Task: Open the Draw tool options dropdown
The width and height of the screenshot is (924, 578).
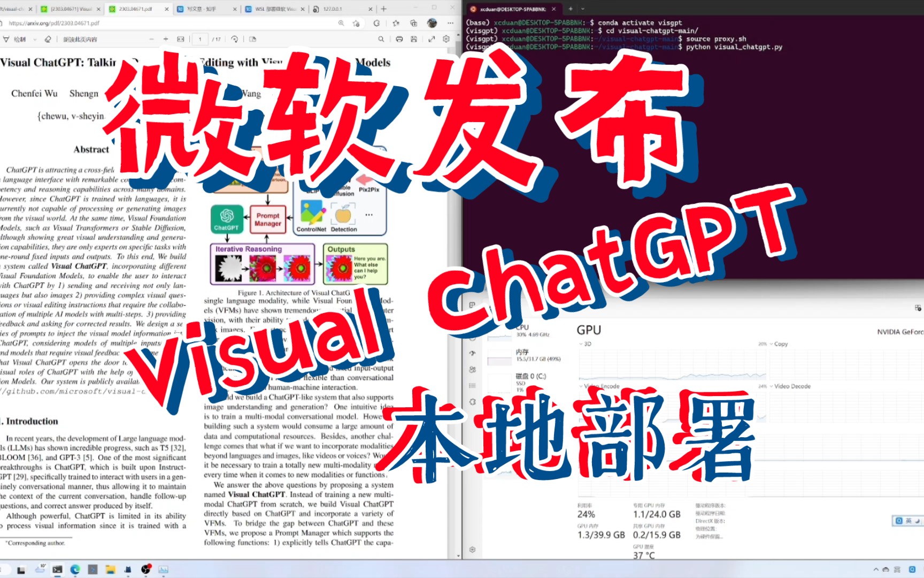Action: [x=35, y=39]
